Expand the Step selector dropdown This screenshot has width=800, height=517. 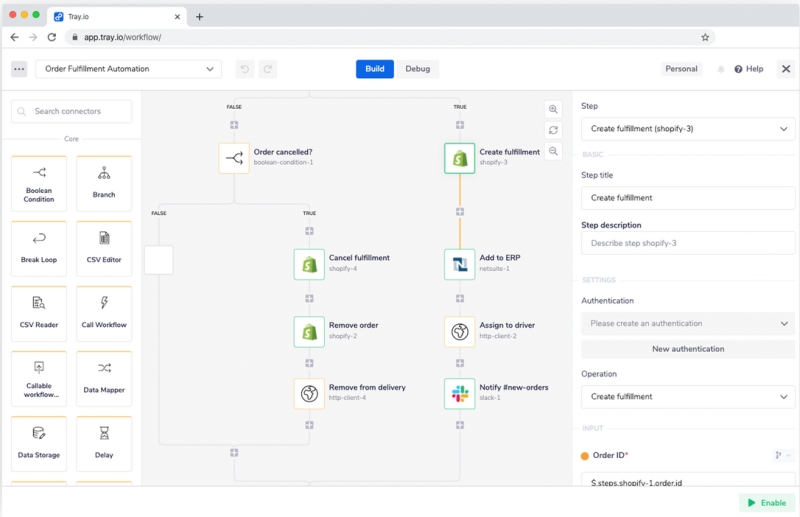[x=688, y=129]
